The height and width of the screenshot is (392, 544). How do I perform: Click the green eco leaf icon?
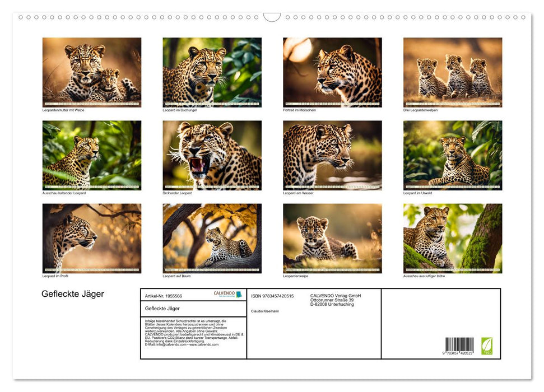pyautogui.click(x=487, y=345)
